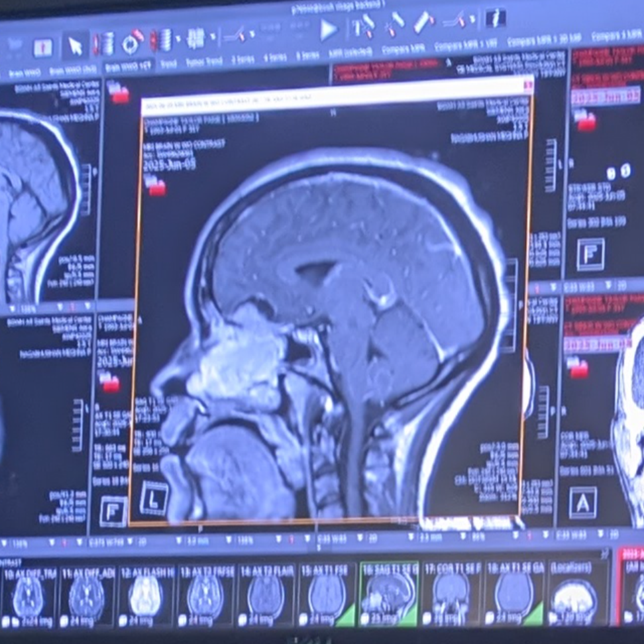
Task: Switch to the 8 Series layout
Action: click(x=308, y=56)
